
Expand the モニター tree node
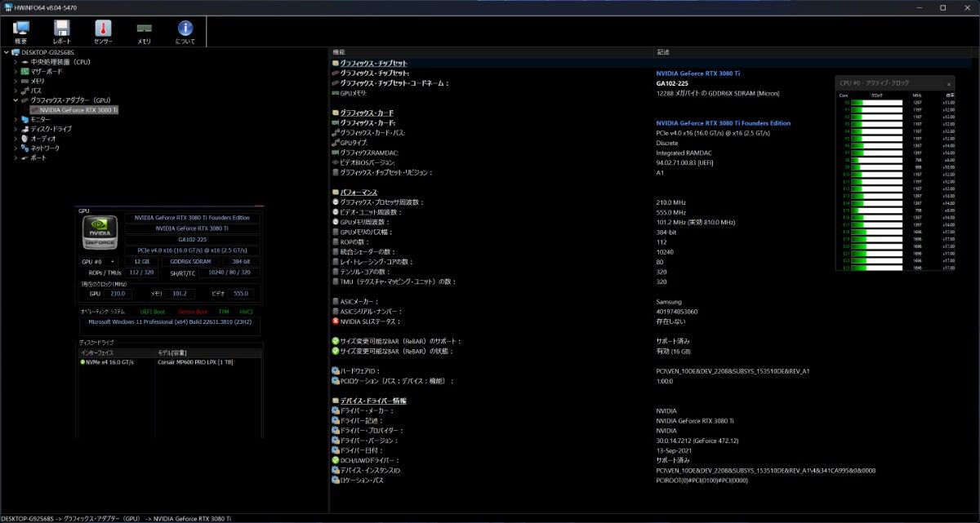point(16,119)
